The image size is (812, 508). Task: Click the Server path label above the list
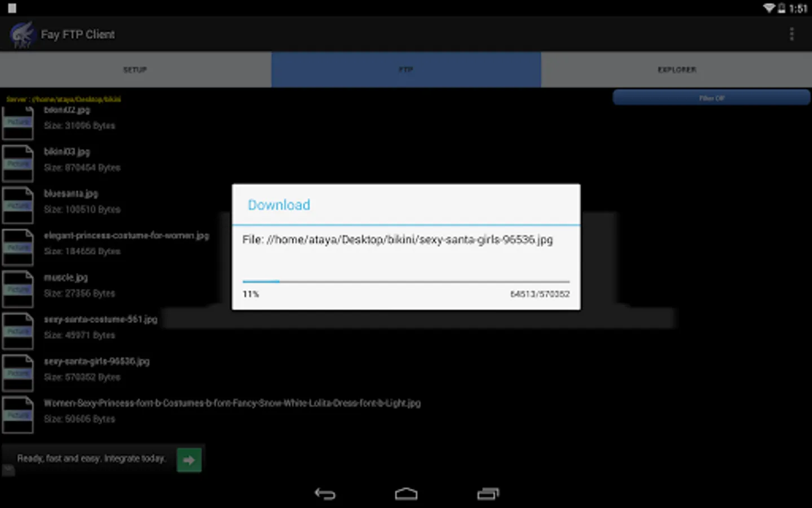tap(64, 99)
